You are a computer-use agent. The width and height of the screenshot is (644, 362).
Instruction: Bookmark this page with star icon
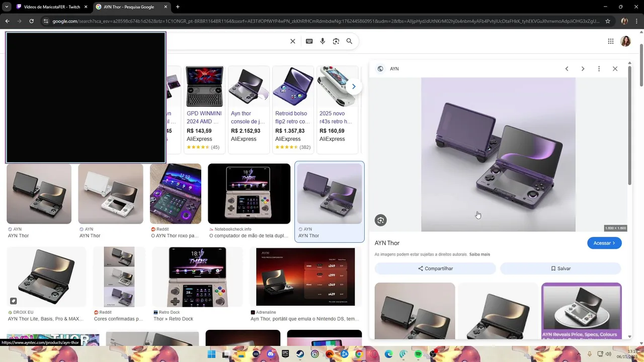pos(608,21)
